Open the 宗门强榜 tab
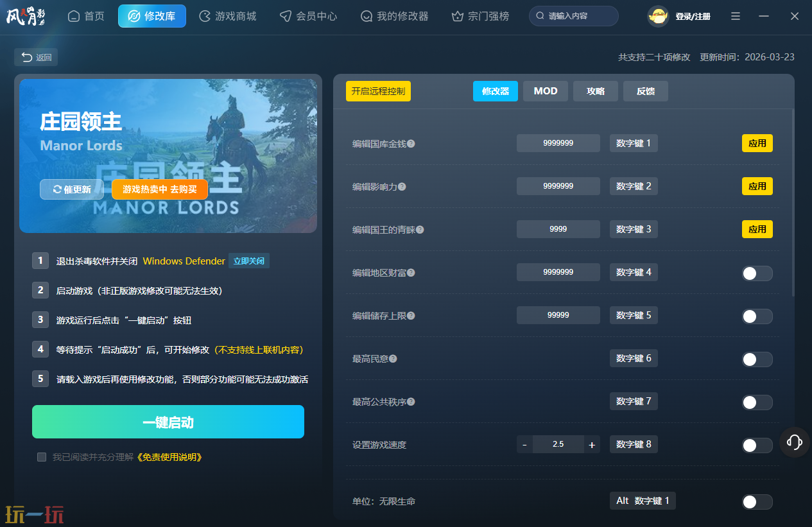The image size is (812, 527). click(x=481, y=16)
